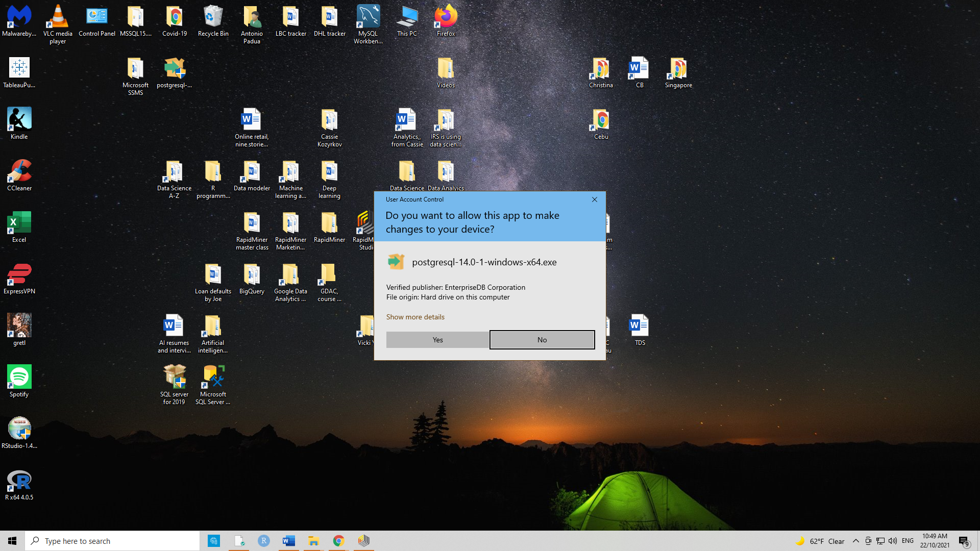980x551 pixels.
Task: Expand Show more details link
Action: click(415, 317)
